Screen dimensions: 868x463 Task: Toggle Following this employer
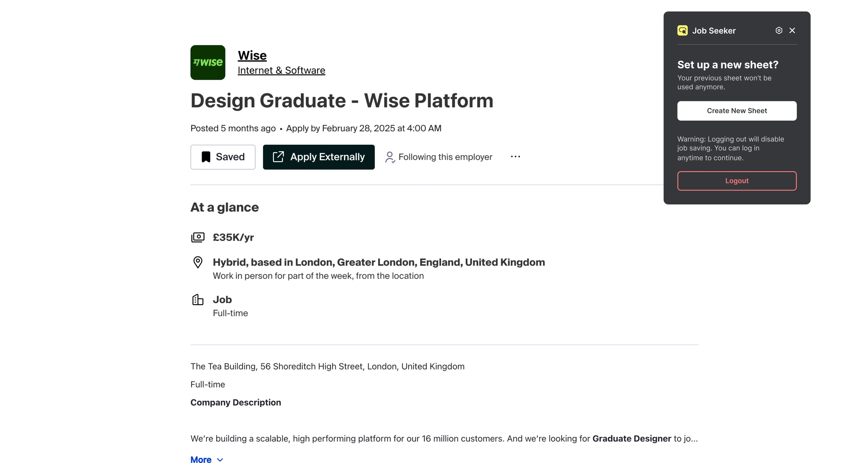coord(439,157)
